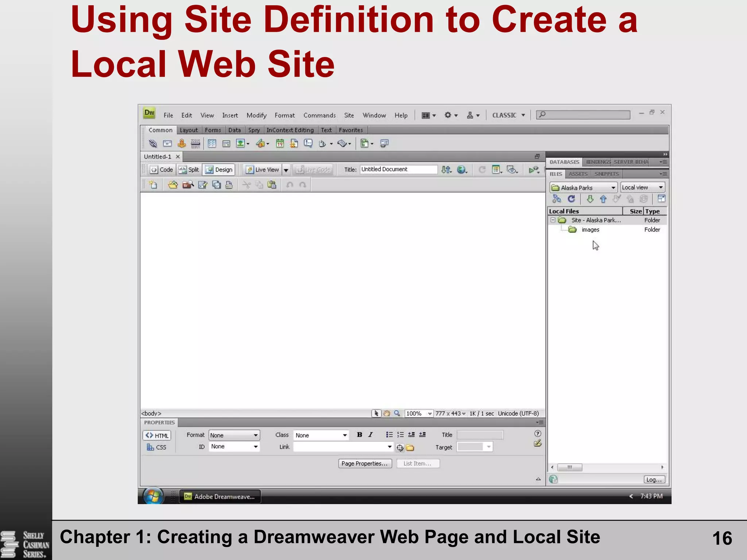
Task: Insert a Horizontal Rule
Action: 196,144
